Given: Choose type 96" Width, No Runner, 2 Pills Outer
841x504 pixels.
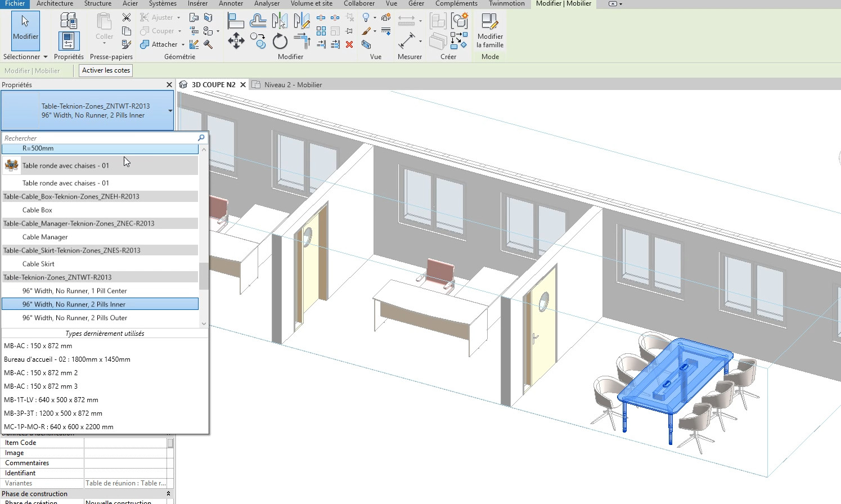Looking at the screenshot, I should [75, 318].
